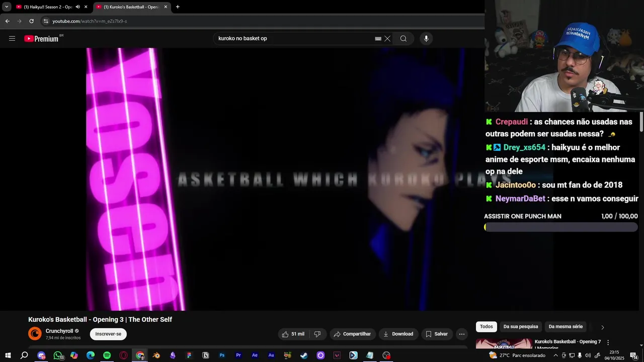Start voice search with microphone icon
644x362 pixels.
tap(426, 39)
